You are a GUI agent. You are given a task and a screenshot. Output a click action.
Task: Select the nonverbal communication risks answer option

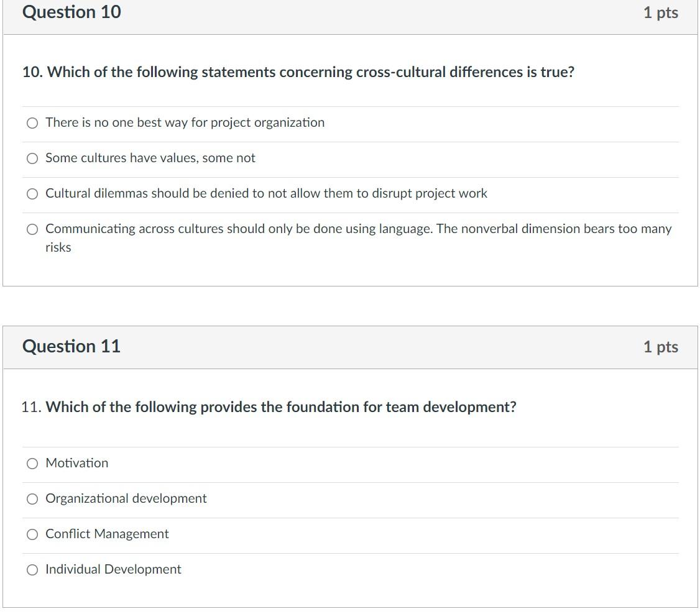(x=32, y=229)
